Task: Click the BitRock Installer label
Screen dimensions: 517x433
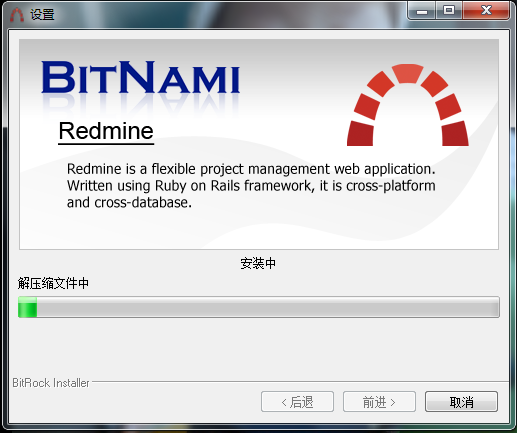Action: (x=51, y=383)
